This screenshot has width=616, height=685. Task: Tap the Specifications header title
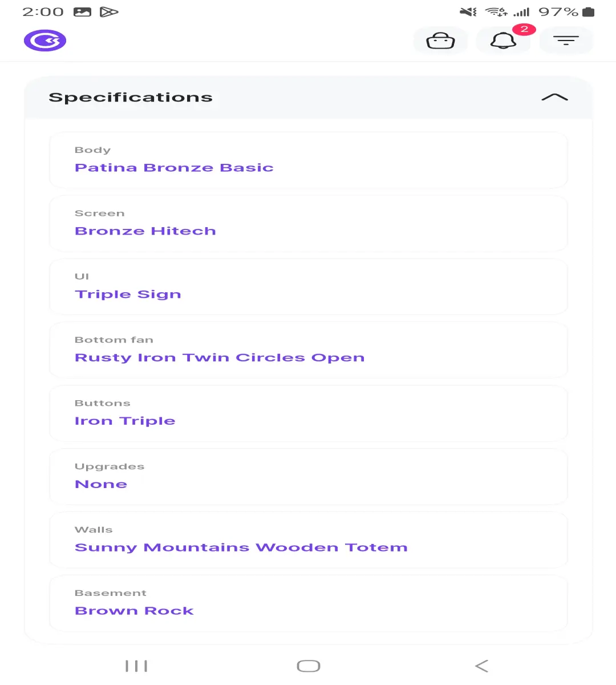[x=131, y=98]
